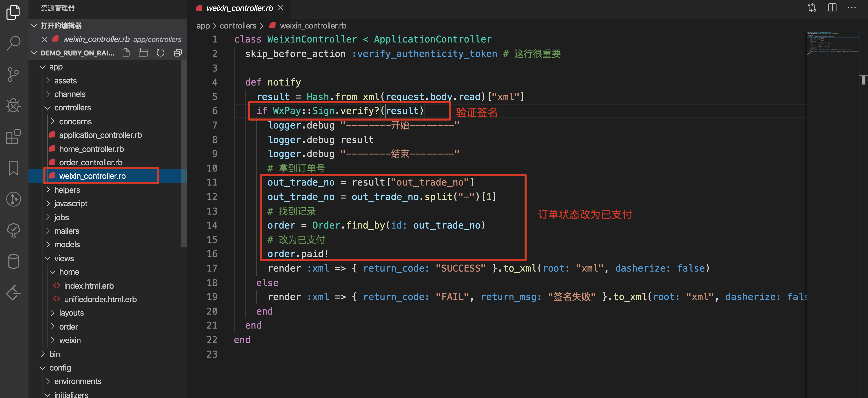Split the editor to the right
Viewport: 868px width, 398px height.
tap(832, 8)
